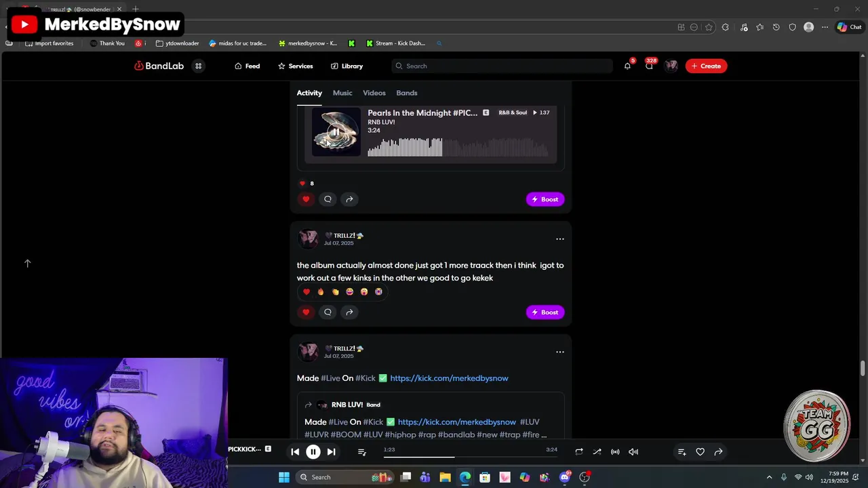868x488 pixels.
Task: Go to the Feed page
Action: (247, 66)
